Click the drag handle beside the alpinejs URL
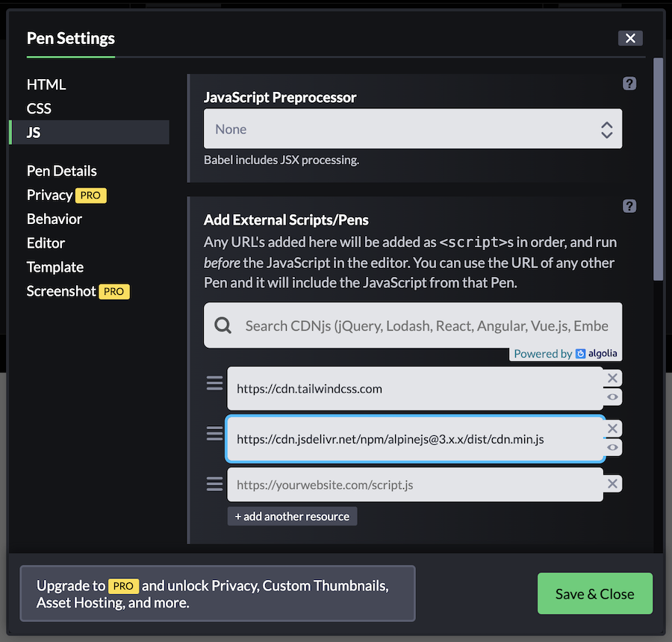This screenshot has height=642, width=672. click(x=214, y=433)
